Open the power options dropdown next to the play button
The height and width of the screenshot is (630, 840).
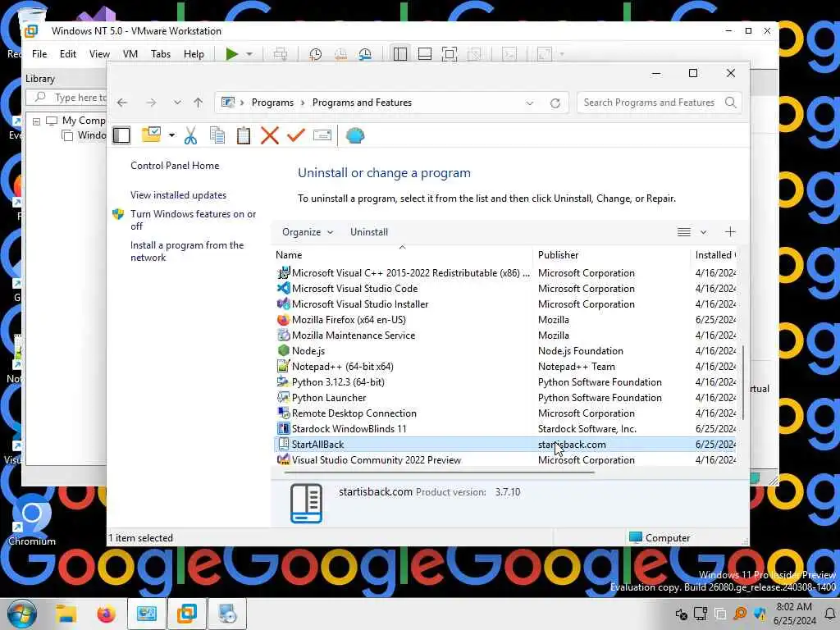pyautogui.click(x=249, y=54)
